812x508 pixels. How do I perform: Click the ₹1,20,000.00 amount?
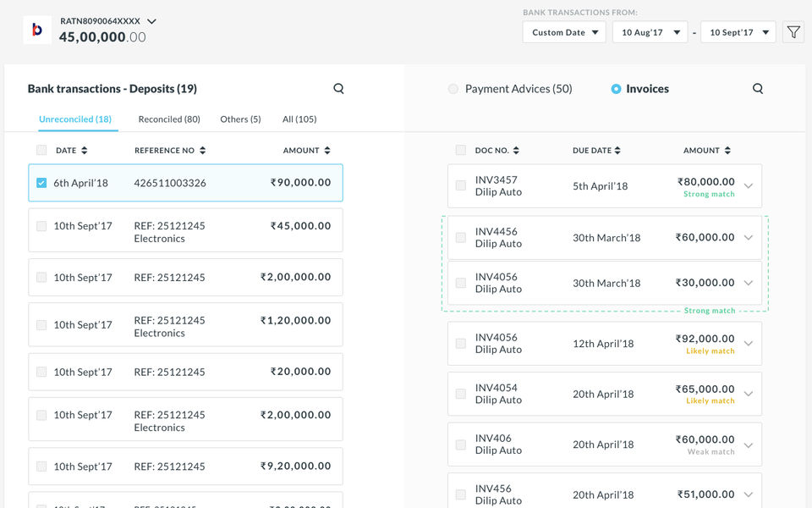pos(296,320)
